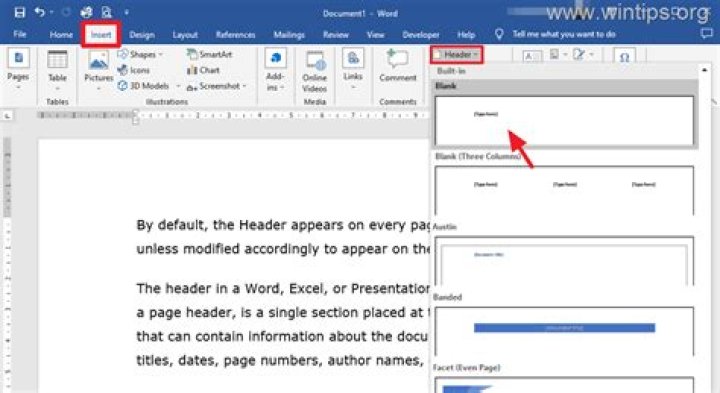Click the 3D Models icon
The height and width of the screenshot is (393, 720).
click(123, 86)
